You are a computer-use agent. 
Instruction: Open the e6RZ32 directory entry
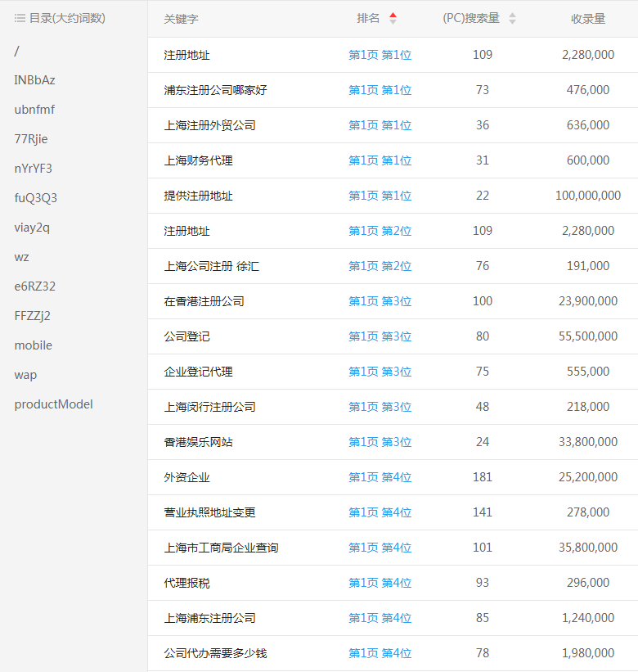(x=35, y=286)
